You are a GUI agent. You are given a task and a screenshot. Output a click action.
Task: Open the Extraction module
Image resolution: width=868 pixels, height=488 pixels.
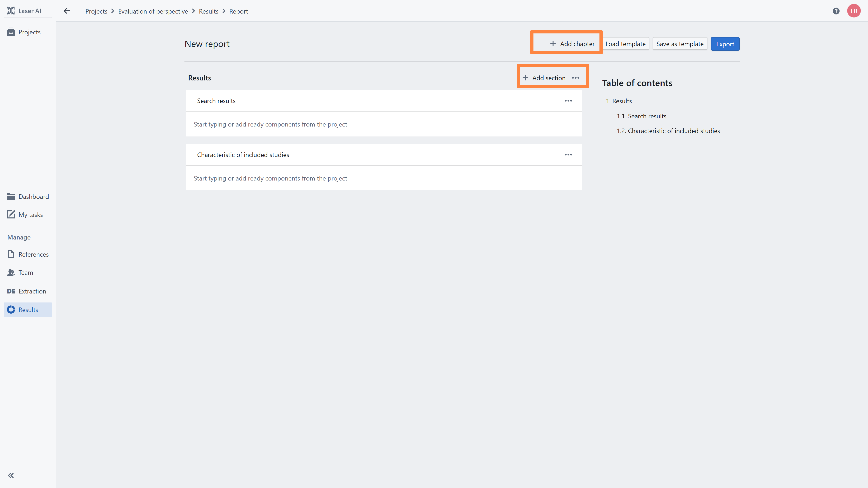click(32, 291)
